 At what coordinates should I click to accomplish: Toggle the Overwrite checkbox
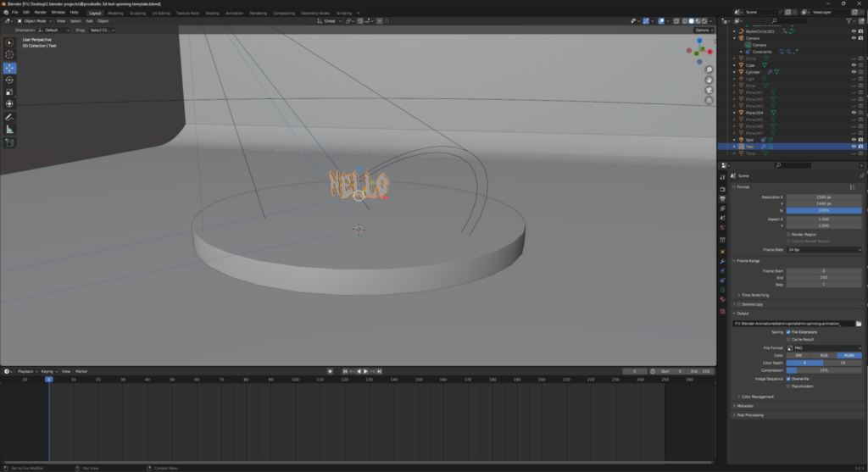[x=788, y=379]
